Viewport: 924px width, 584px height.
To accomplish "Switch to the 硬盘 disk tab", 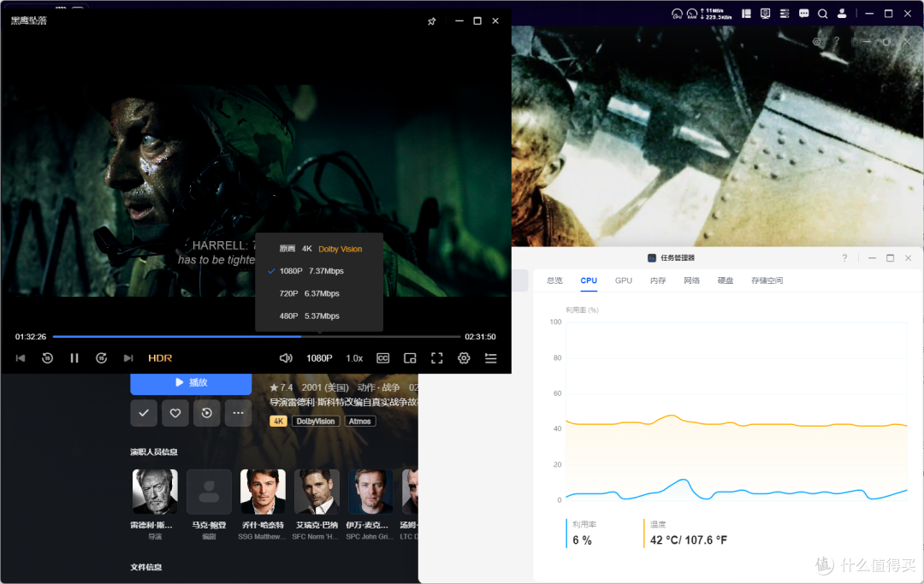I will pos(726,280).
